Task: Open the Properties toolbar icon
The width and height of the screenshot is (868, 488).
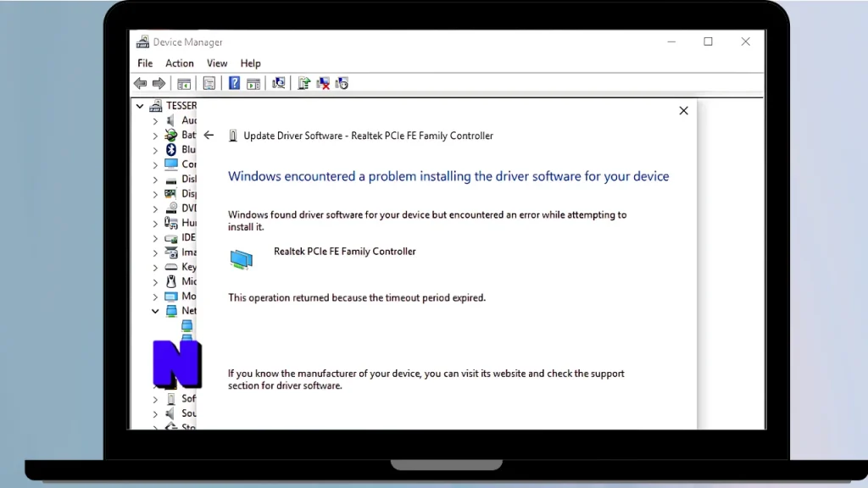Action: click(209, 84)
